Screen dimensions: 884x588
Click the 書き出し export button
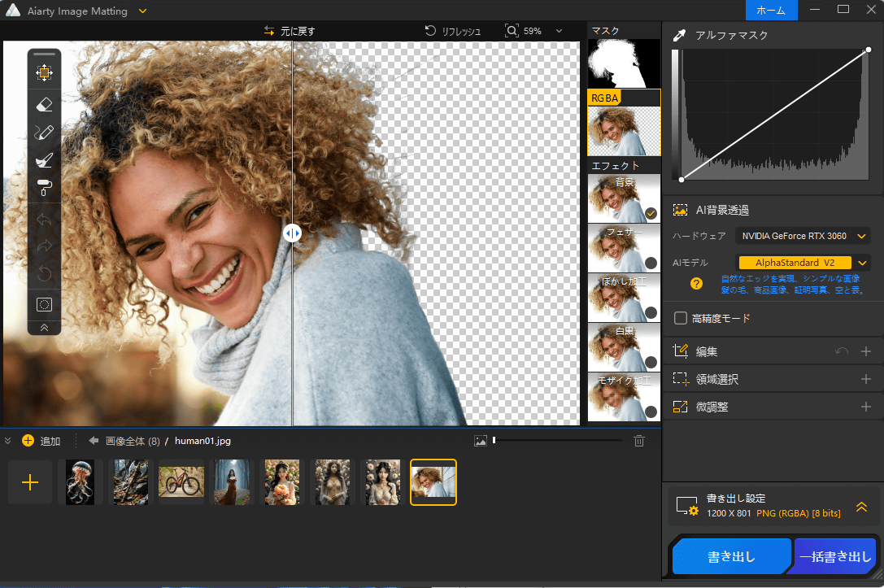click(x=731, y=557)
